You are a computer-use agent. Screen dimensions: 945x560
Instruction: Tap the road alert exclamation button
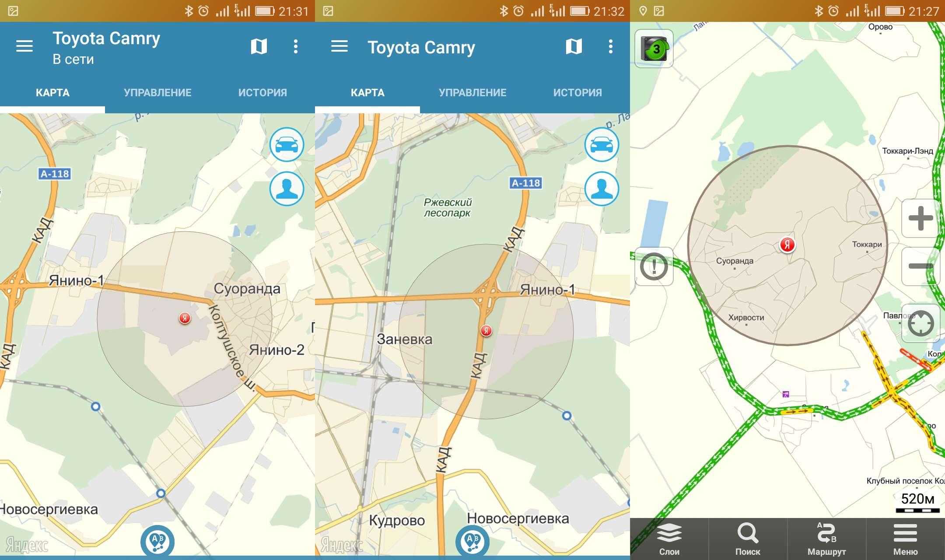[654, 266]
